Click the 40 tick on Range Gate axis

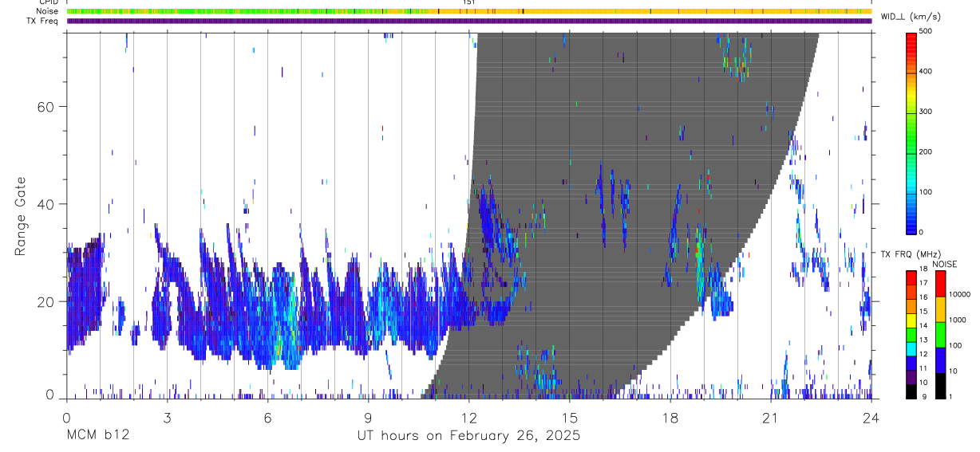46,204
